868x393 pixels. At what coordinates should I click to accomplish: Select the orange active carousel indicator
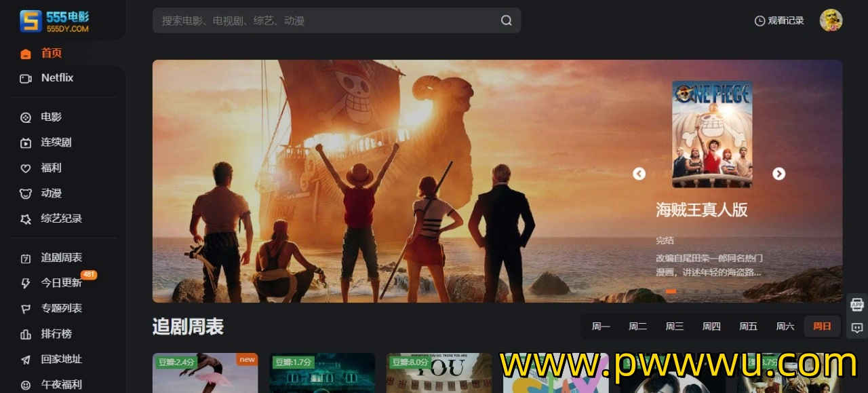tap(671, 291)
